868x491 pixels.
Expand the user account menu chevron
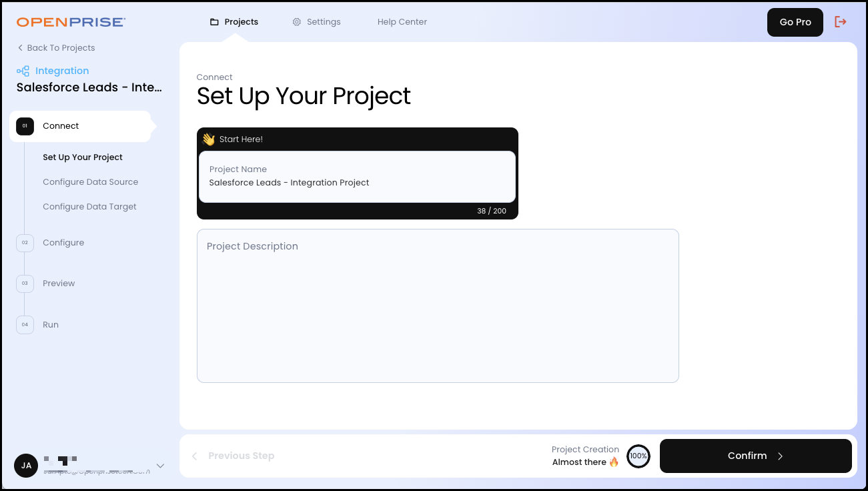pos(160,466)
